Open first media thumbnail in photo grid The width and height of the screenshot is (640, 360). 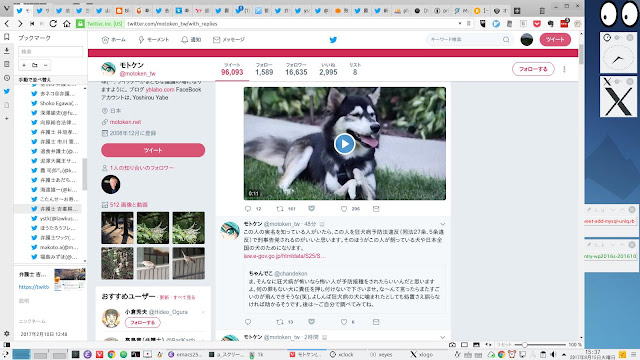tap(117, 228)
